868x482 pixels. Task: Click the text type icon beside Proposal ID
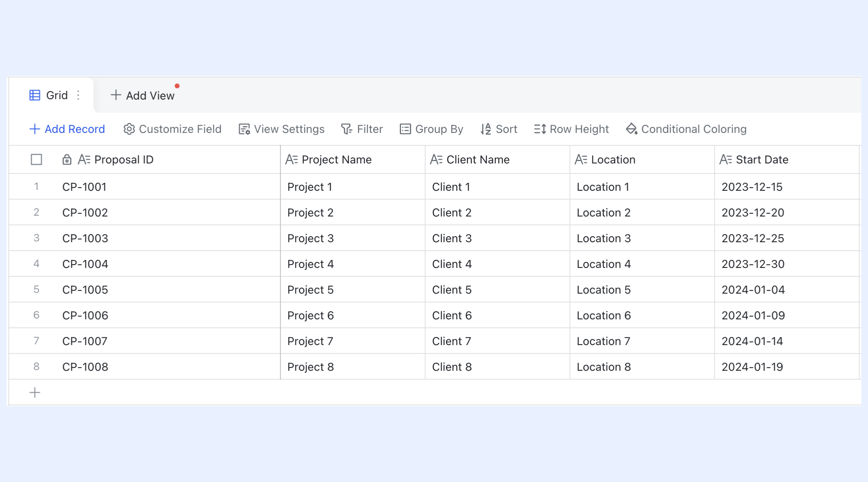(x=84, y=159)
